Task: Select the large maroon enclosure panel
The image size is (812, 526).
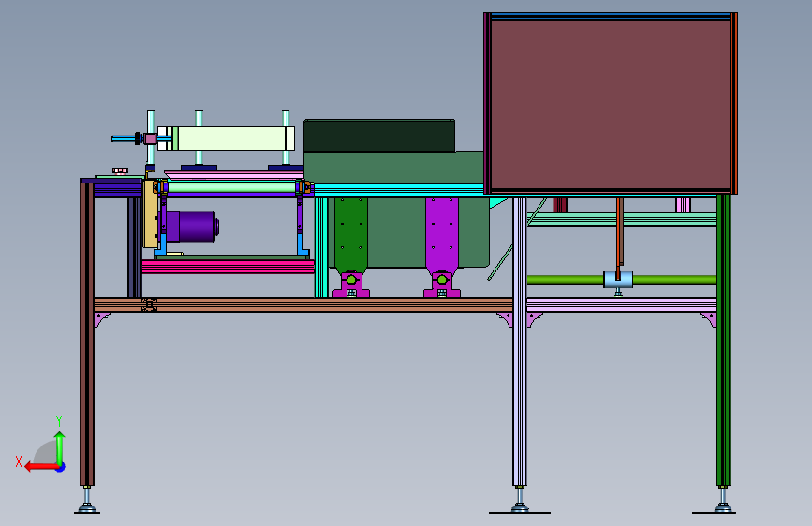Action: click(x=610, y=105)
